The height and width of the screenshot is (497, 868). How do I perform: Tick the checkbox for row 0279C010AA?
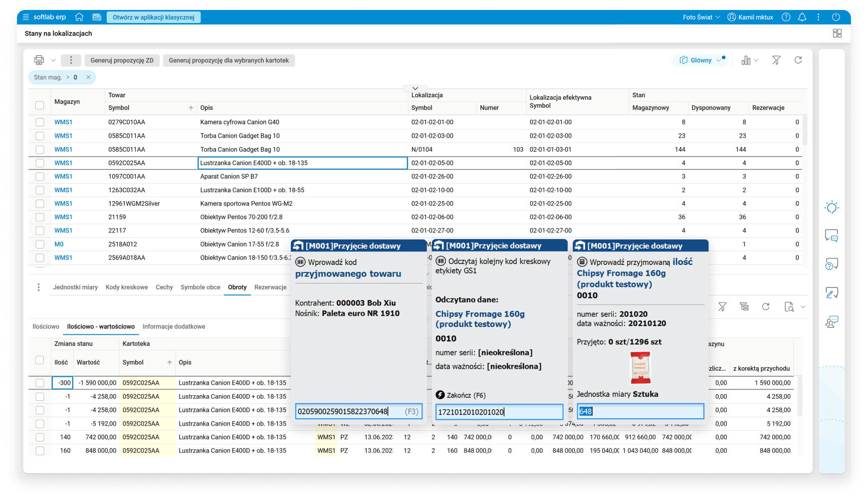click(40, 122)
